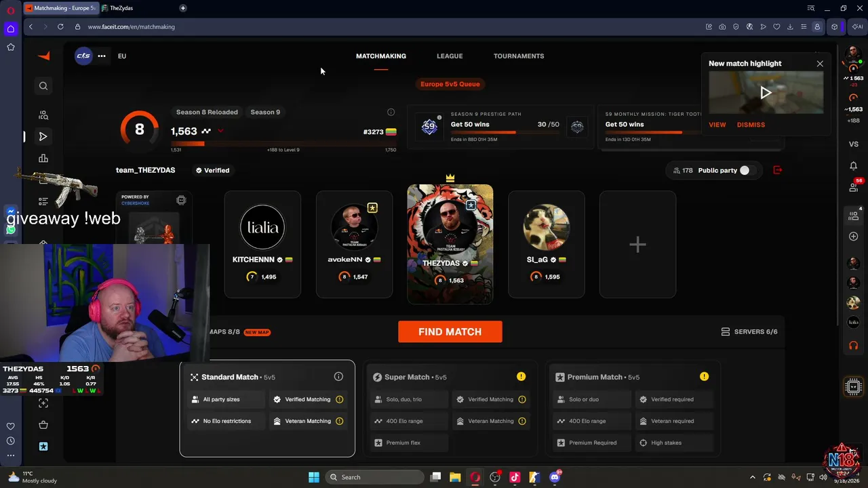Screen dimensions: 868x488
Task: Select the Standard Match queue card
Action: coord(267,409)
